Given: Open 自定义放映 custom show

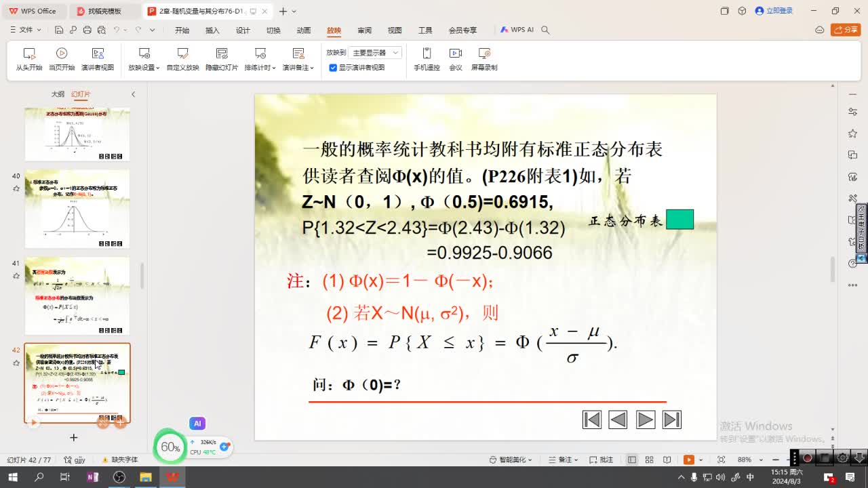Looking at the screenshot, I should [x=182, y=59].
